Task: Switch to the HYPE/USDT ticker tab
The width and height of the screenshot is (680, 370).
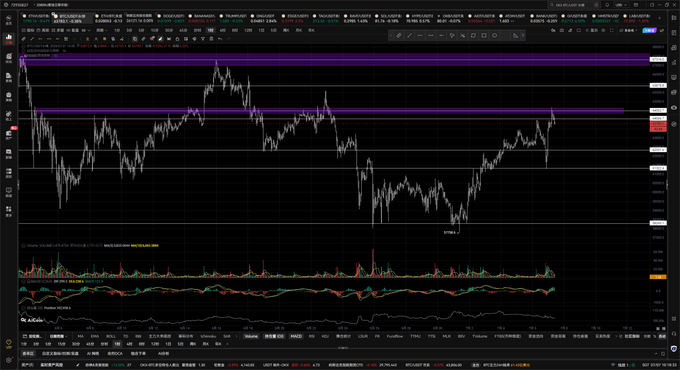Action: coord(418,18)
